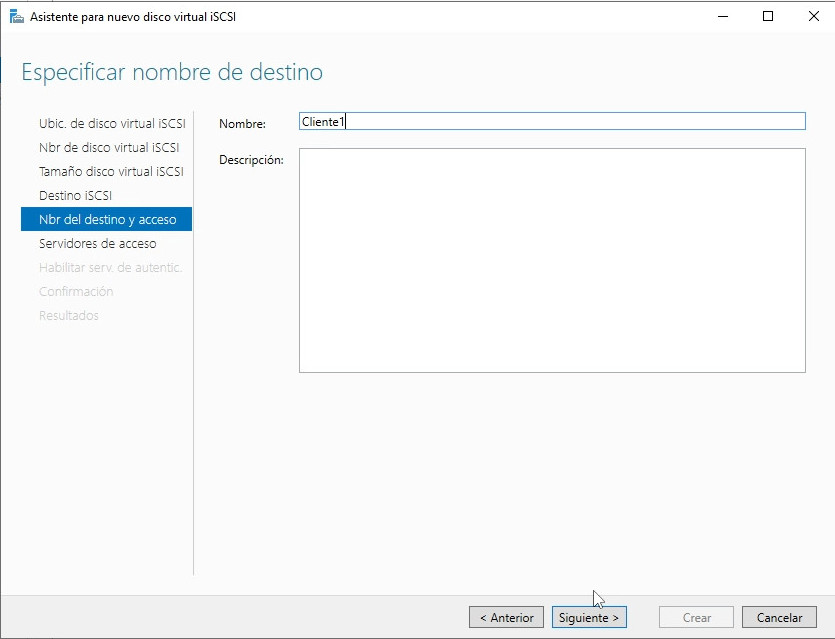The image size is (835, 639).
Task: Click the greyed-out Crear button
Action: (696, 618)
